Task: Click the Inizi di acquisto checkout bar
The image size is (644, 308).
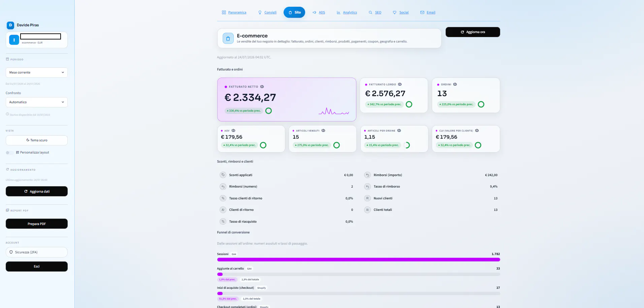Action: tap(359, 293)
